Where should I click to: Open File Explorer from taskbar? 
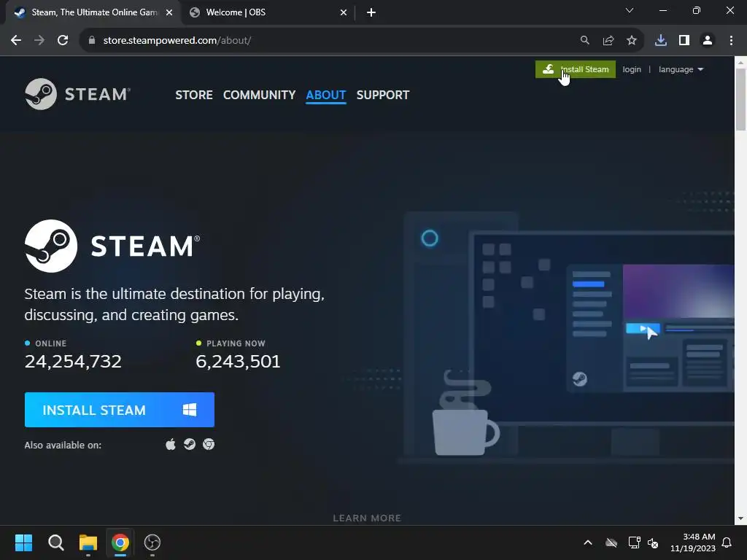pyautogui.click(x=88, y=542)
